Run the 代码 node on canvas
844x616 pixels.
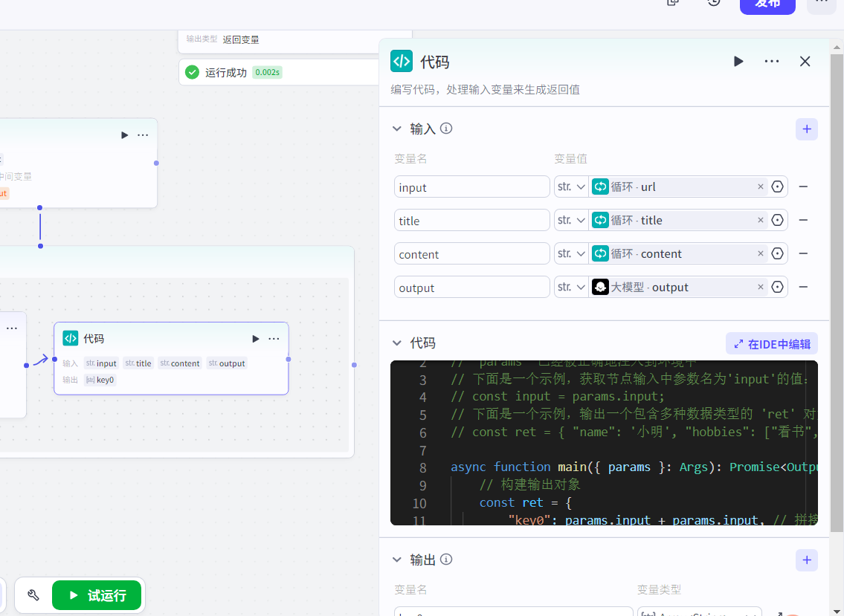point(256,338)
